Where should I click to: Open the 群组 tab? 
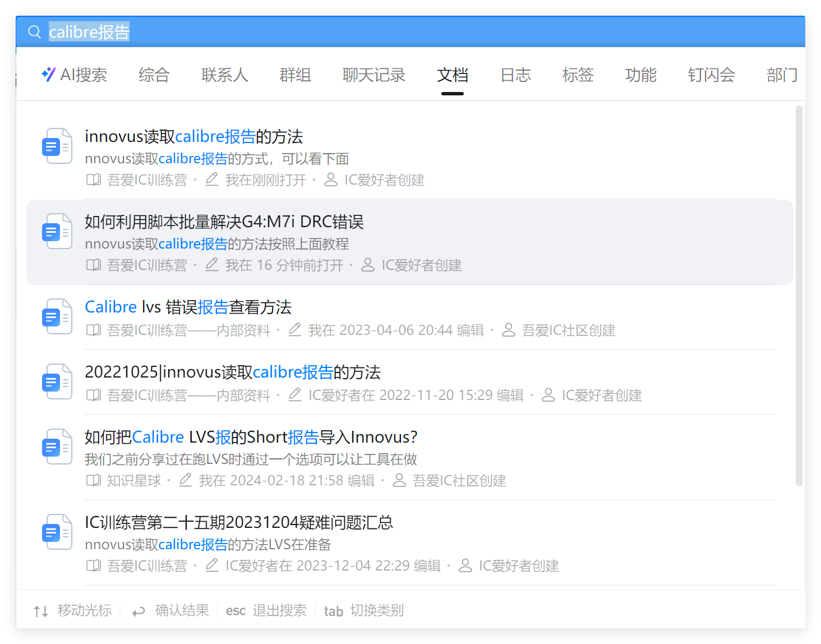[296, 75]
